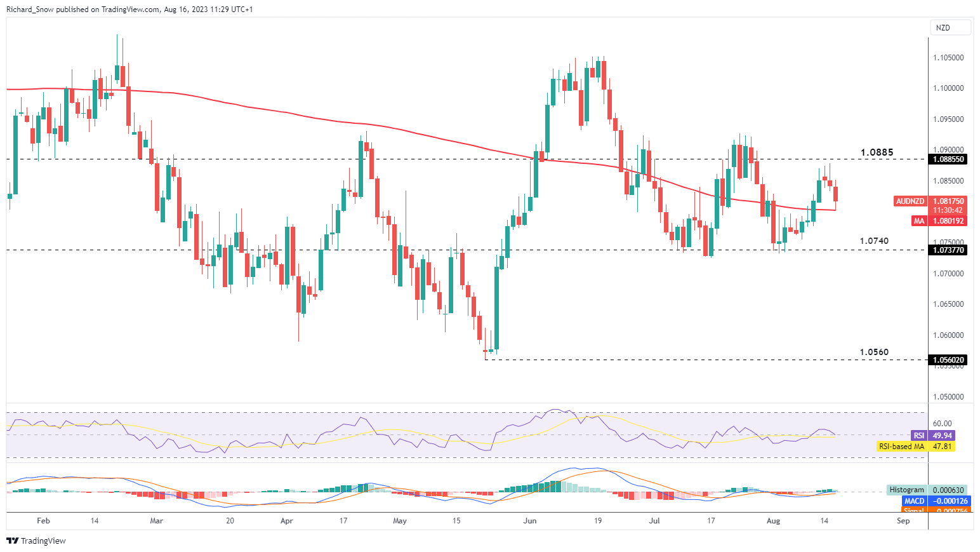The height and width of the screenshot is (552, 980).
Task: Click the 1.056020 price level tag
Action: 948,360
